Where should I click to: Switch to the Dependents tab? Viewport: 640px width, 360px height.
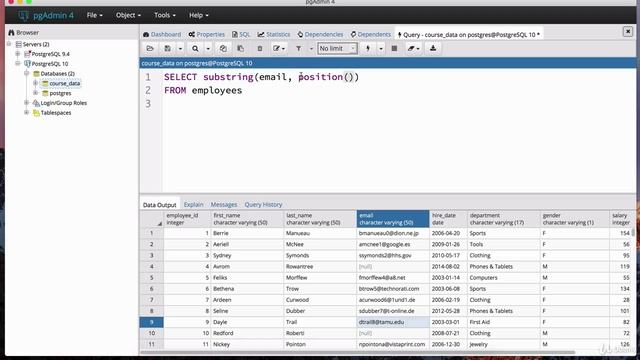pos(371,34)
